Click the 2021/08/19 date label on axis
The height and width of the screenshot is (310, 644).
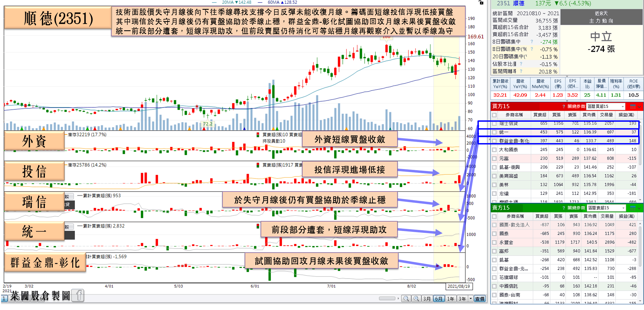(x=459, y=286)
